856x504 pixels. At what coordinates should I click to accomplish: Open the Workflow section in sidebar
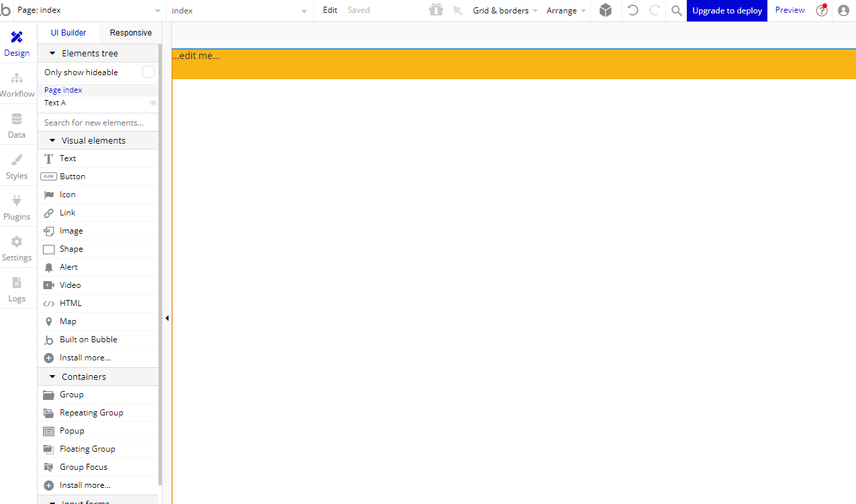click(x=17, y=85)
